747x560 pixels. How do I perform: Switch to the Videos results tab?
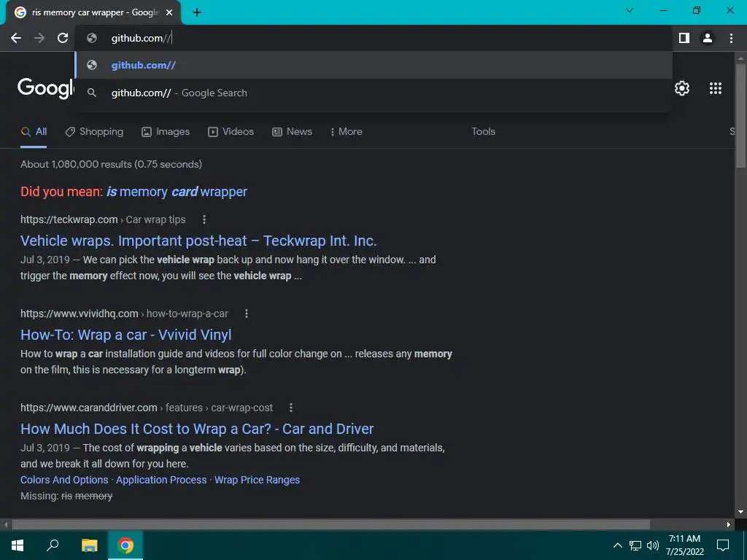pyautogui.click(x=231, y=132)
